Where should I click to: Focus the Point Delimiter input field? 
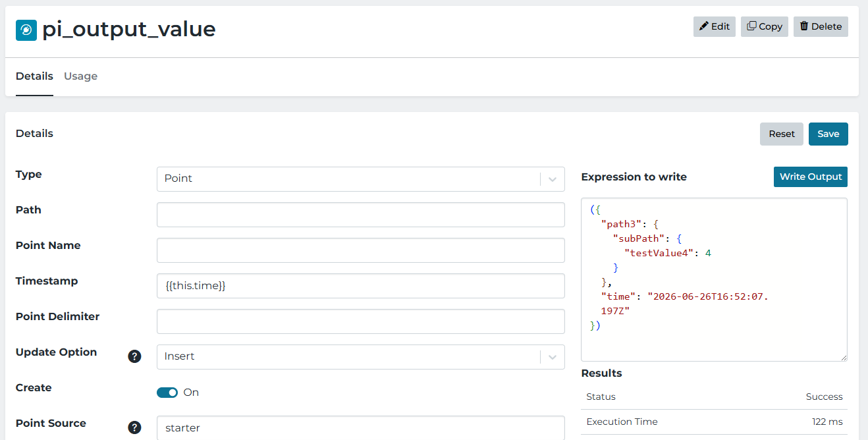(x=361, y=321)
